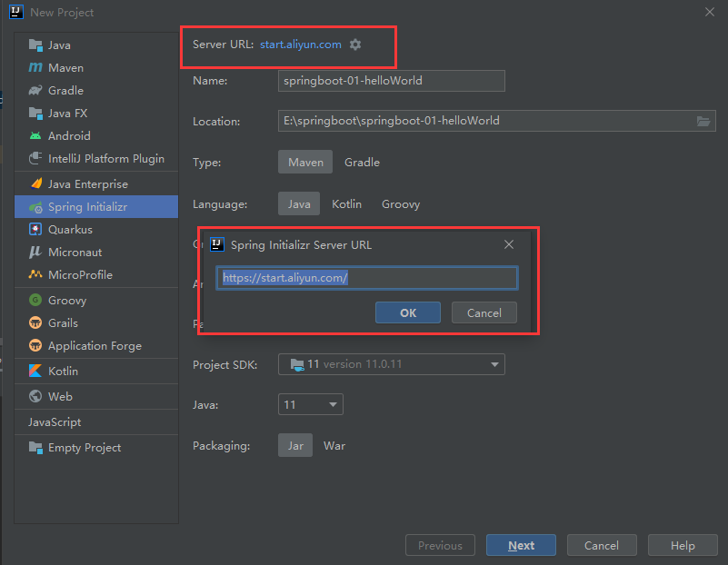This screenshot has width=728, height=565.
Task: Click the Empty Project folder icon
Action: pyautogui.click(x=35, y=448)
